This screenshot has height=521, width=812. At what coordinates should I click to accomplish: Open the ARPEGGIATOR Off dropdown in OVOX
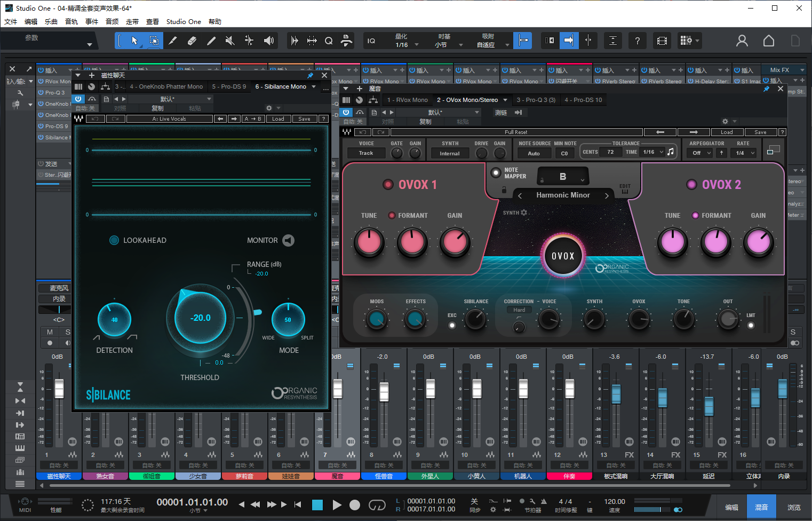(699, 153)
